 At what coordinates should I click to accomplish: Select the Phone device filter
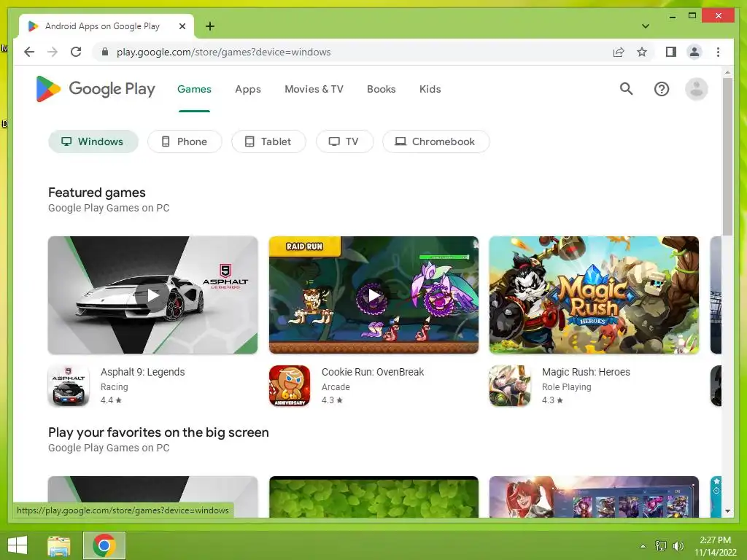tap(185, 141)
